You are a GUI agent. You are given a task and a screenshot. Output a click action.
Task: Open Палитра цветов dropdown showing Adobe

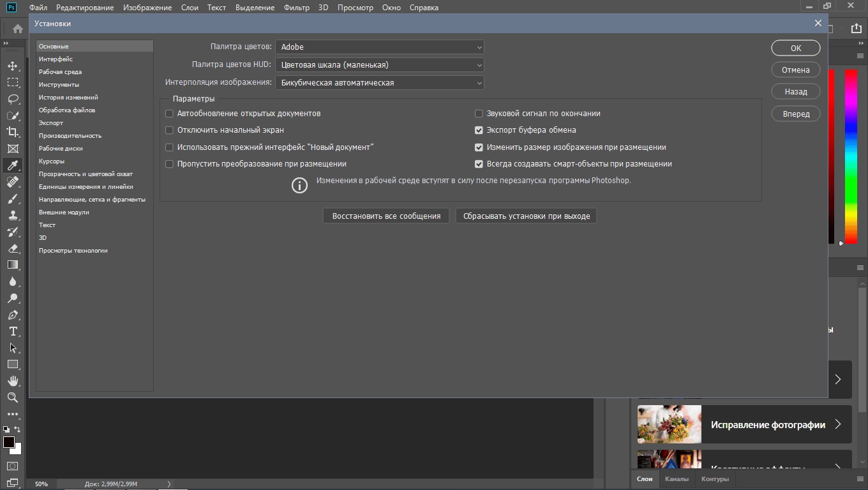coord(380,47)
